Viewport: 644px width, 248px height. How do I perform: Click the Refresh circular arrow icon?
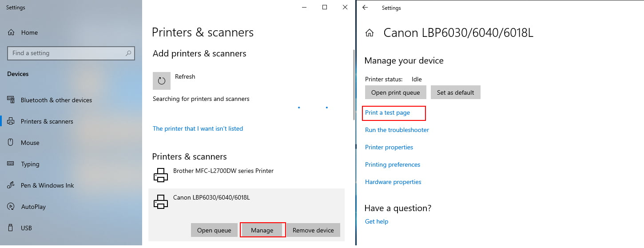[162, 81]
